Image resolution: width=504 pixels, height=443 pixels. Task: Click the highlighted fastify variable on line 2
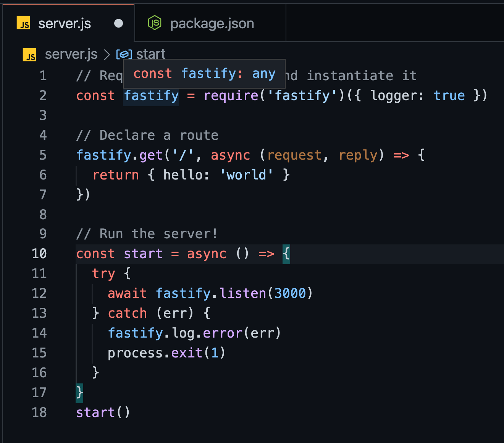(151, 95)
